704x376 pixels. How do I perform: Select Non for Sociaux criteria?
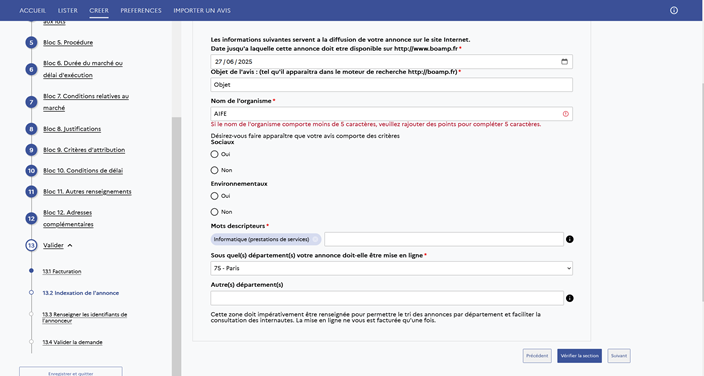click(214, 170)
